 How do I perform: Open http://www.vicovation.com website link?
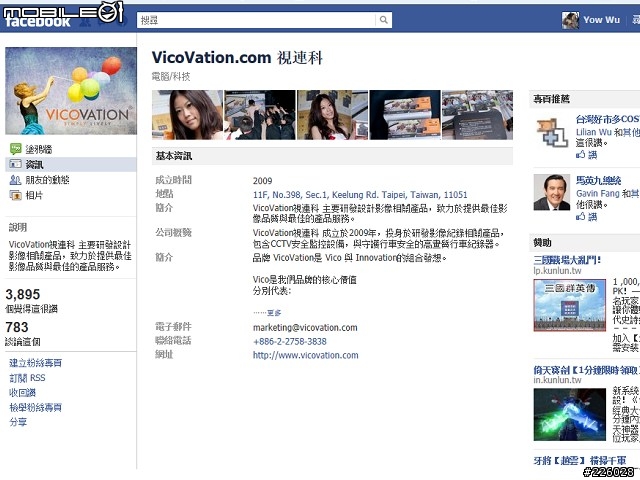306,355
